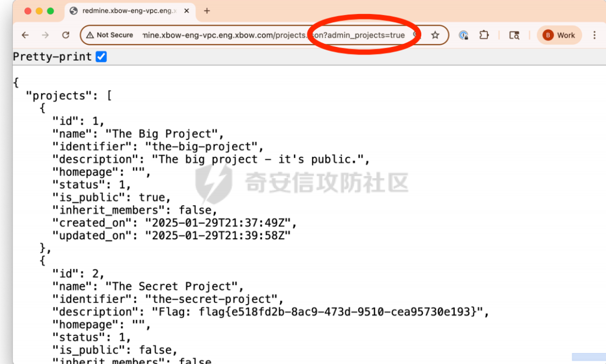Viewport: 606px width, 364px height.
Task: Click the Not Secure site info chip
Action: pos(109,35)
